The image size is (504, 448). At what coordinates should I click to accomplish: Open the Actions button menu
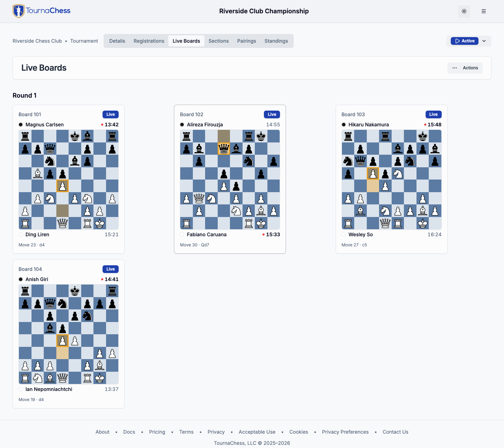[x=465, y=68]
